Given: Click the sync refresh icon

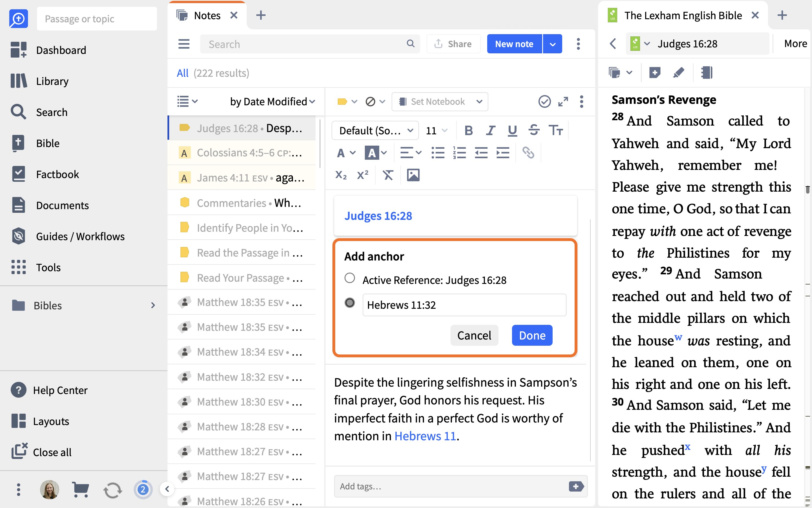Looking at the screenshot, I should [112, 490].
